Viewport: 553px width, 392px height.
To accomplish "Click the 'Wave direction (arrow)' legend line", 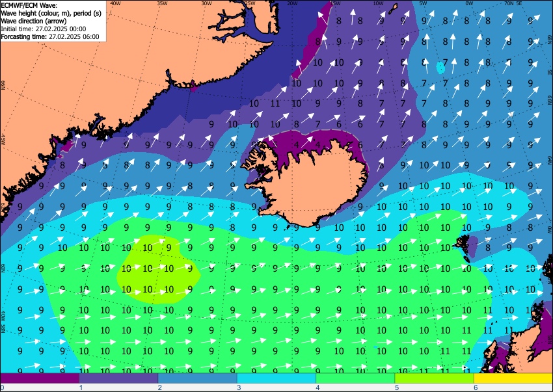I will [33, 21].
